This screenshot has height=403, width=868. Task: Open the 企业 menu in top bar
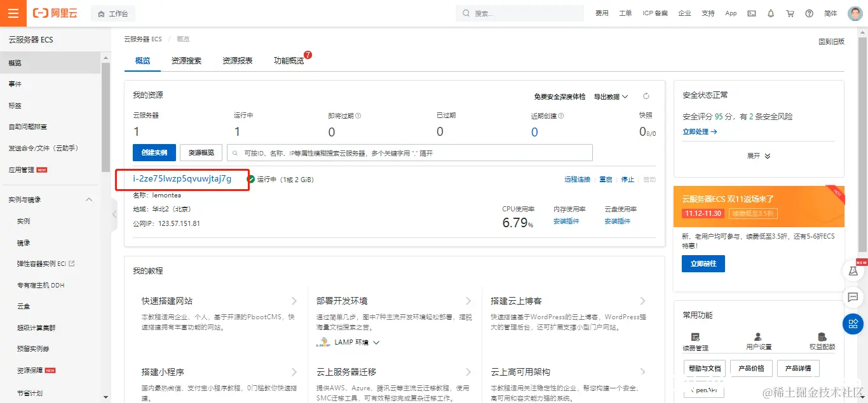point(684,13)
